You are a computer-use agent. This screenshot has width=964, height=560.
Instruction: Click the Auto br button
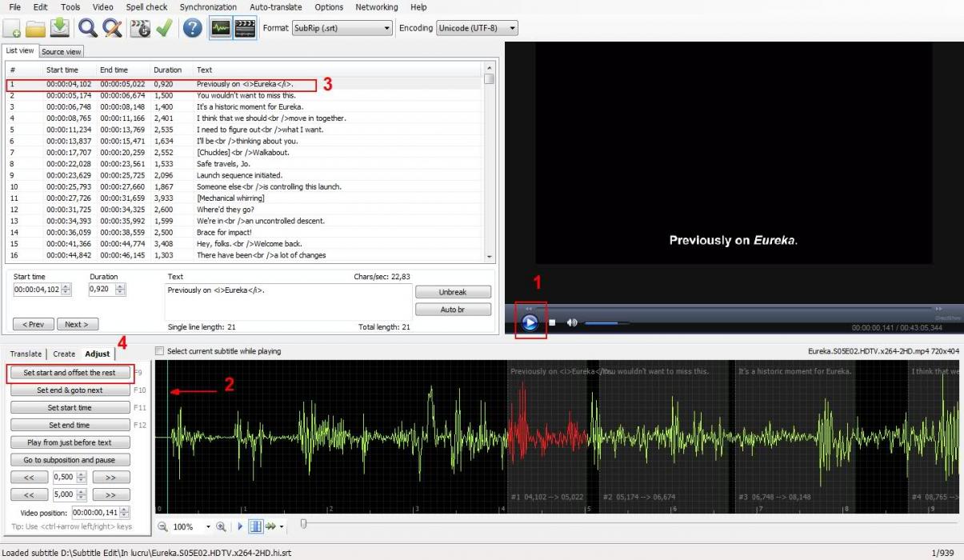click(453, 310)
